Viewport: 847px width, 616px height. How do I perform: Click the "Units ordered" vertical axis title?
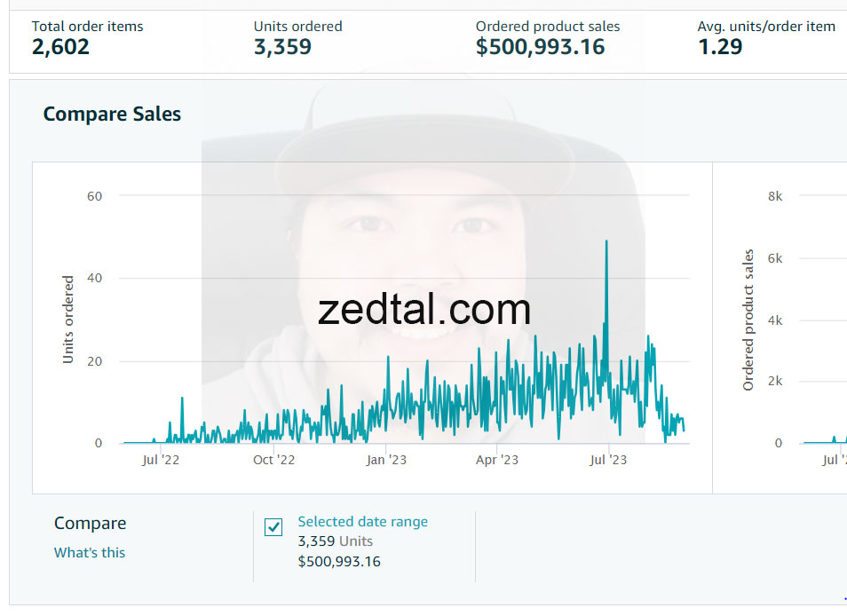(68, 320)
